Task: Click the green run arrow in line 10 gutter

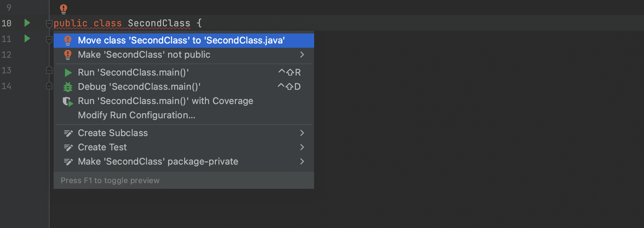Action: (x=27, y=23)
